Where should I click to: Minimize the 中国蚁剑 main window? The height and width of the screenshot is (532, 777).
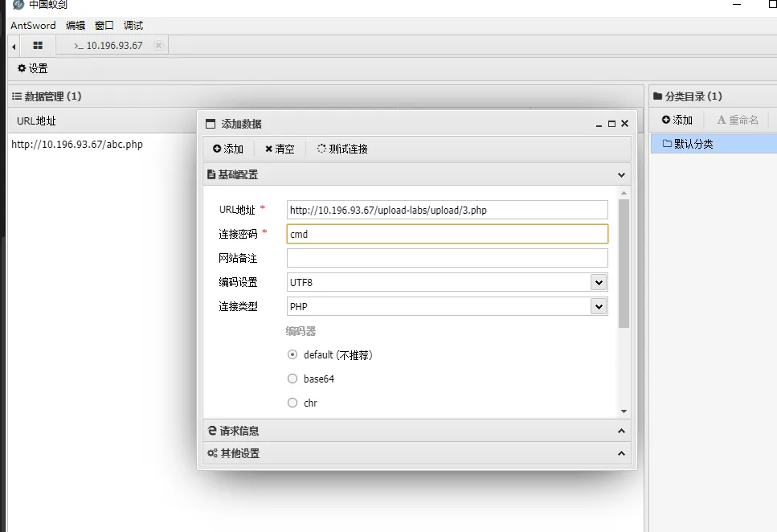pyautogui.click(x=737, y=5)
